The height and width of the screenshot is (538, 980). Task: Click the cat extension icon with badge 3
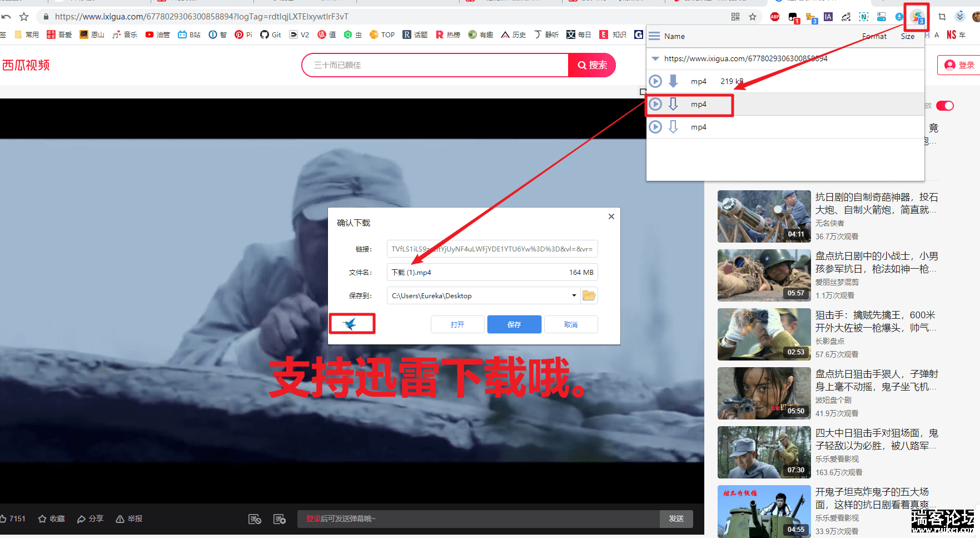811,18
